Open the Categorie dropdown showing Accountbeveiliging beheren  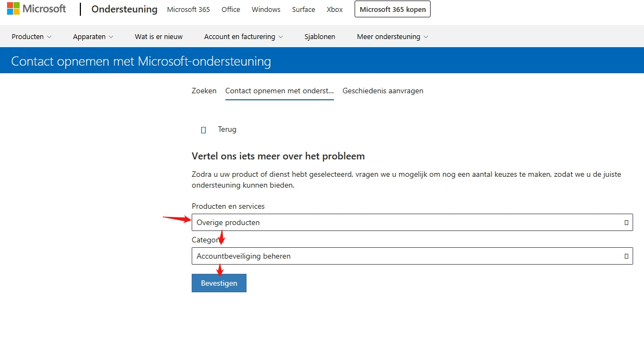point(412,256)
